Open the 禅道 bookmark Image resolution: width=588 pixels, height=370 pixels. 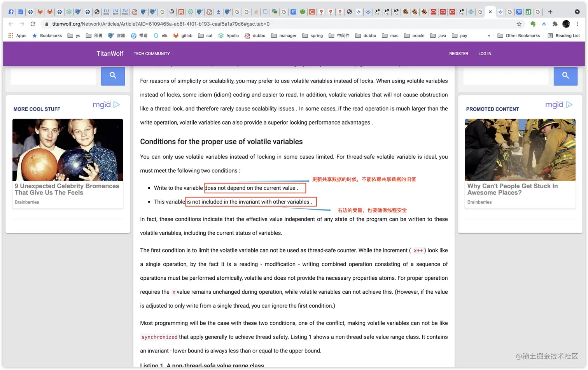[139, 35]
